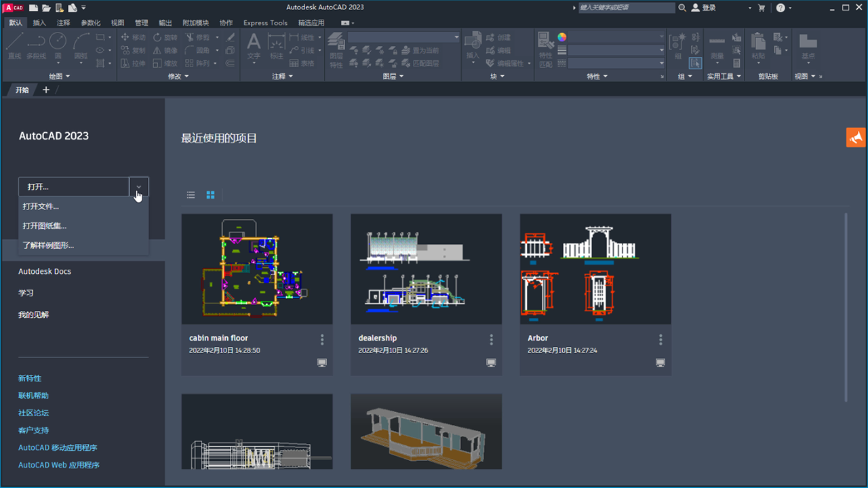Click the 打开... button
The height and width of the screenshot is (488, 868).
pos(74,186)
